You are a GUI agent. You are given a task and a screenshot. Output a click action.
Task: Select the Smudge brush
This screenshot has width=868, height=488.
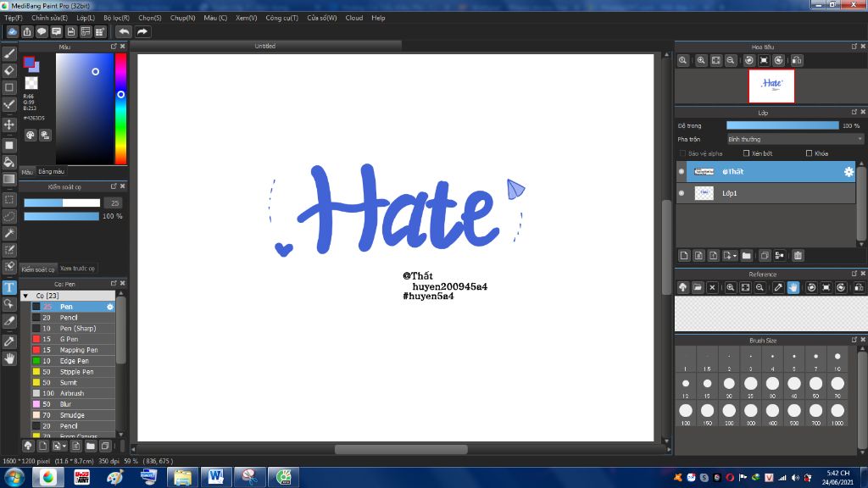pyautogui.click(x=73, y=415)
